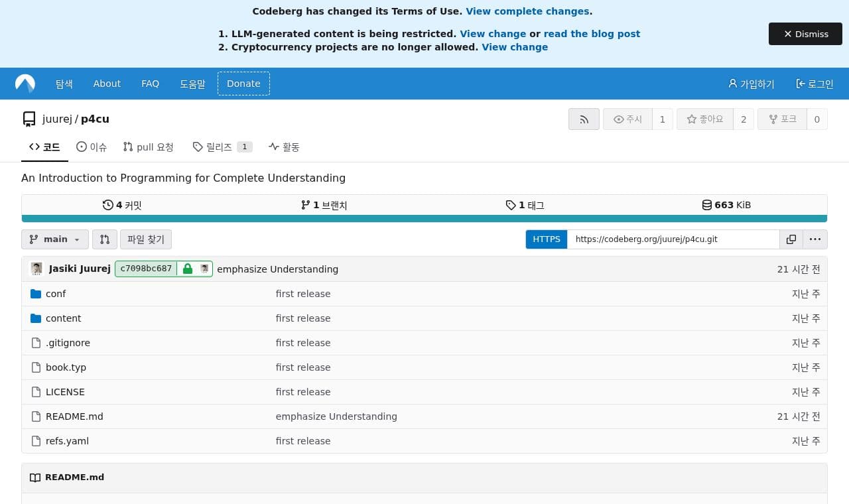Open README.md in the file list
Screen dimensions: 849x504
click(74, 416)
